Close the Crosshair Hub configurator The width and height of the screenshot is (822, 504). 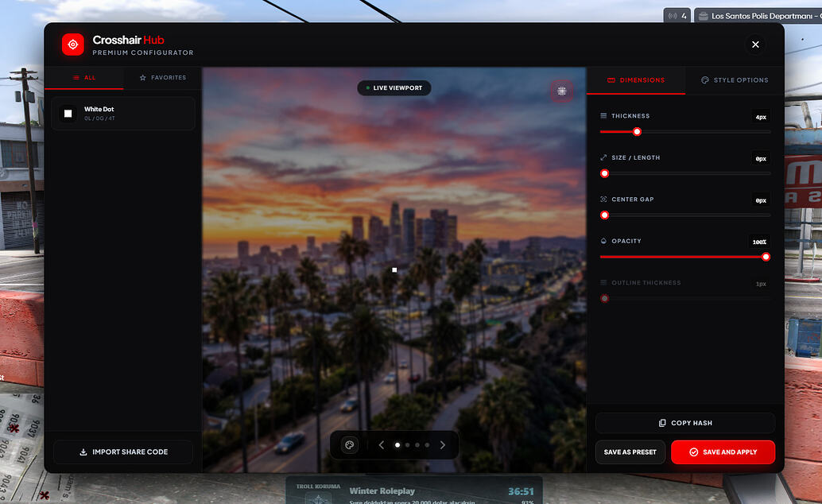click(x=755, y=45)
